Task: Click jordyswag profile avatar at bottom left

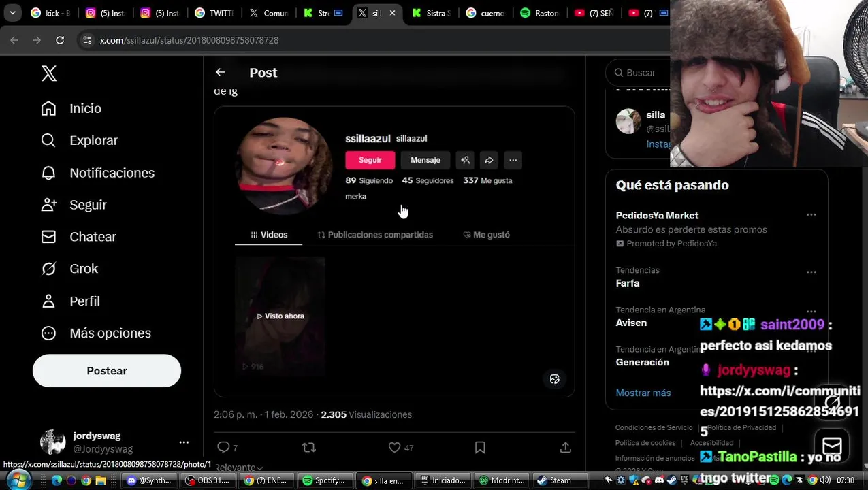Action: [52, 442]
